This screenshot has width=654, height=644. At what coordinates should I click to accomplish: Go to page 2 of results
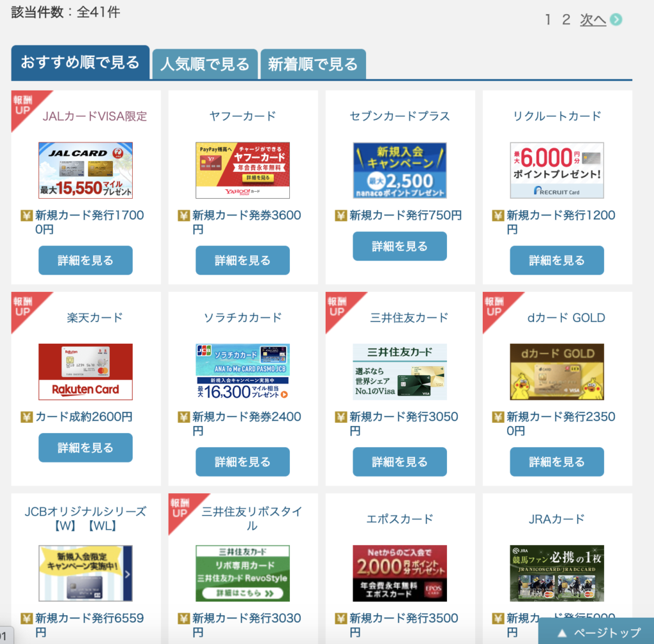[x=566, y=20]
